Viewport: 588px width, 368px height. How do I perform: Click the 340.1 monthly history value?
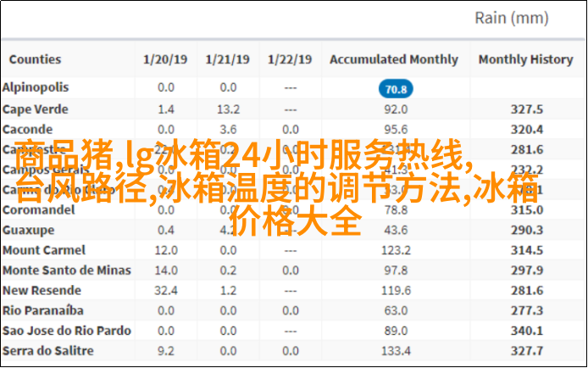pyautogui.click(x=527, y=331)
